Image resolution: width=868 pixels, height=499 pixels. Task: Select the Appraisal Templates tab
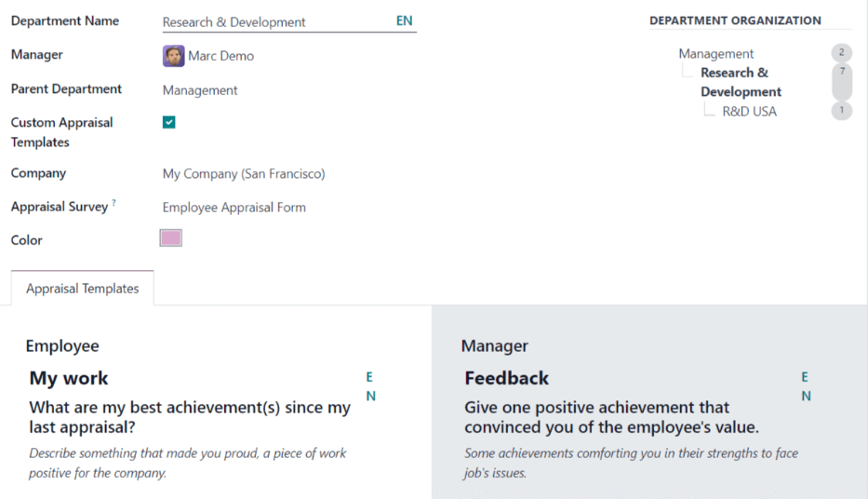point(83,289)
